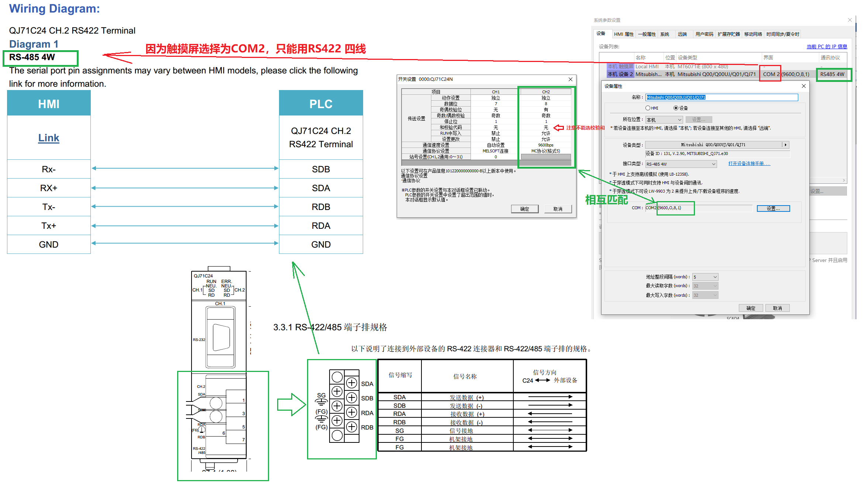
Task: Click the 当前 PC 的 IP 信息 link
Action: (x=827, y=46)
